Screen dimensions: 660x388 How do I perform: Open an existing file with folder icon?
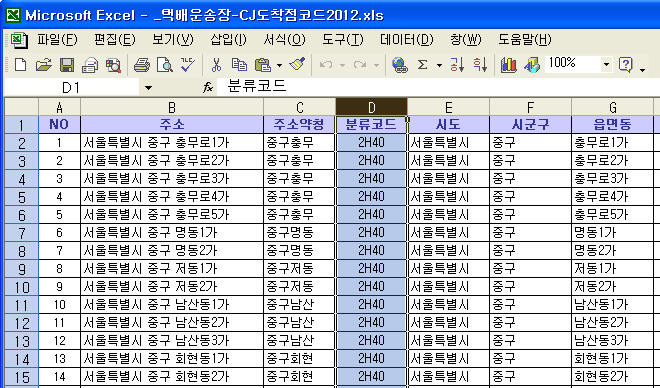point(43,65)
